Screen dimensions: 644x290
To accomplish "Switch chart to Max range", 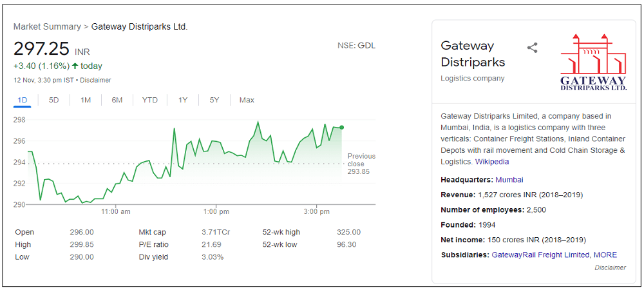I will tap(247, 100).
